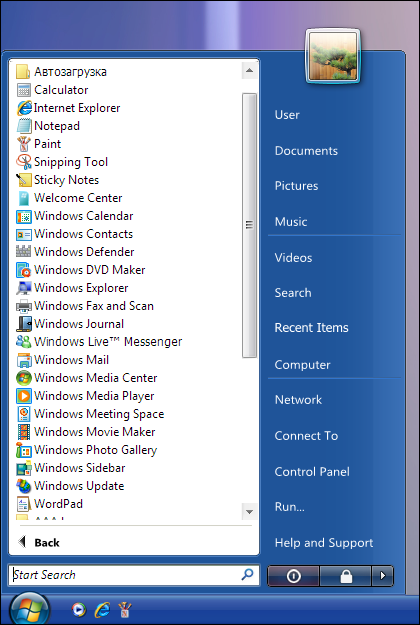Open Windows Live Messenger icon
The image size is (420, 625).
click(24, 342)
